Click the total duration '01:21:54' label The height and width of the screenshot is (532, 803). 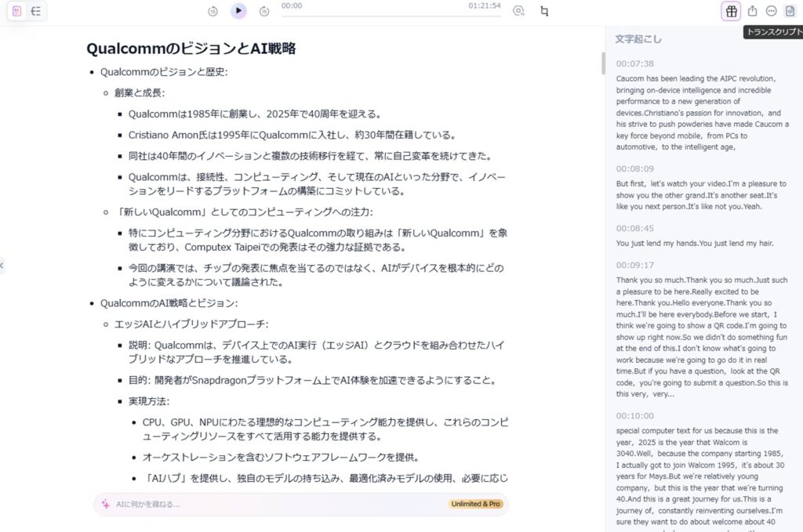(x=485, y=5)
